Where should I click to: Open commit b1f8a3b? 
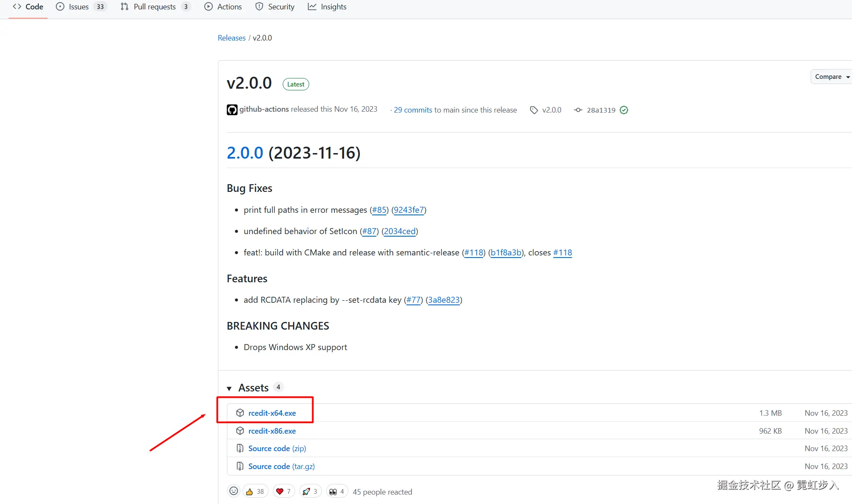pos(506,252)
